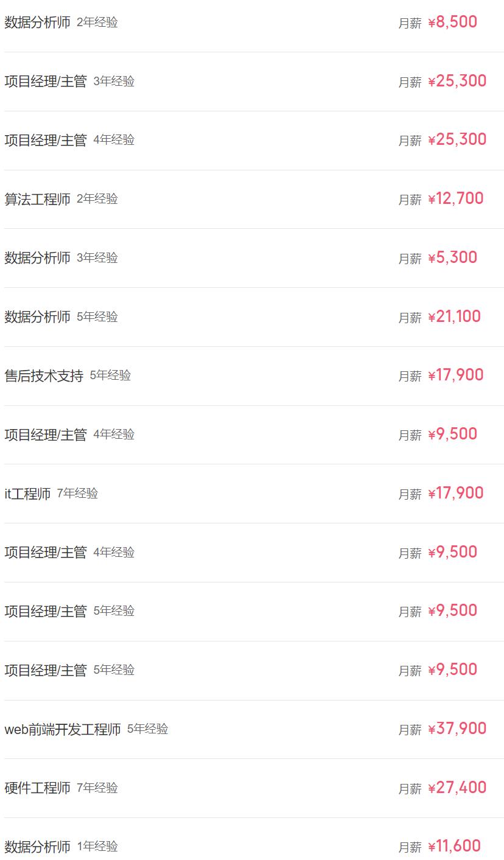
Task: Click ¥25,300 salary on 项目经理/主管 4年经验 row
Action: (457, 140)
